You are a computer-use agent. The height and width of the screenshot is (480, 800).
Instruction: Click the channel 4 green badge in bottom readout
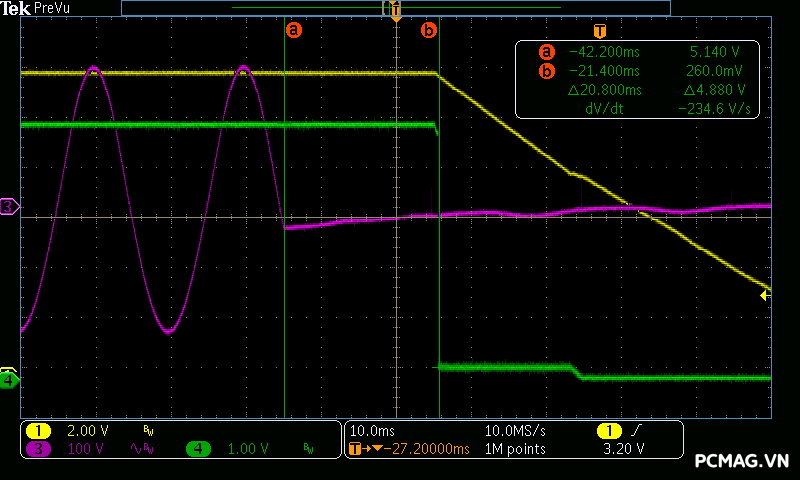click(198, 449)
